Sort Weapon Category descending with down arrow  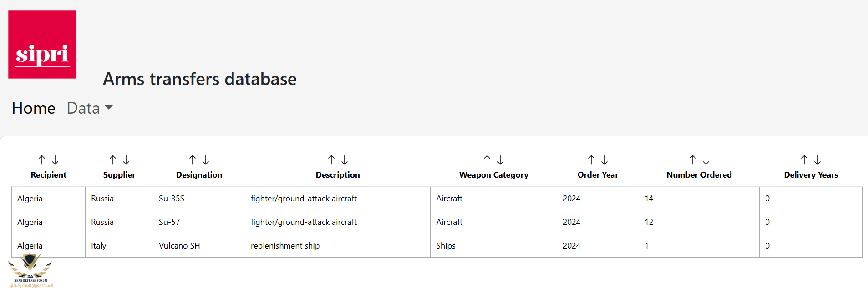click(x=500, y=160)
